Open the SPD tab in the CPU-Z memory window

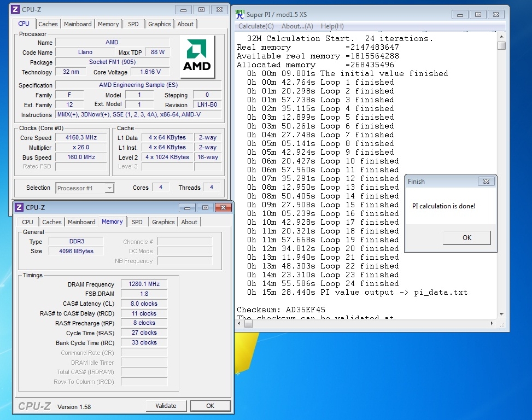click(137, 222)
